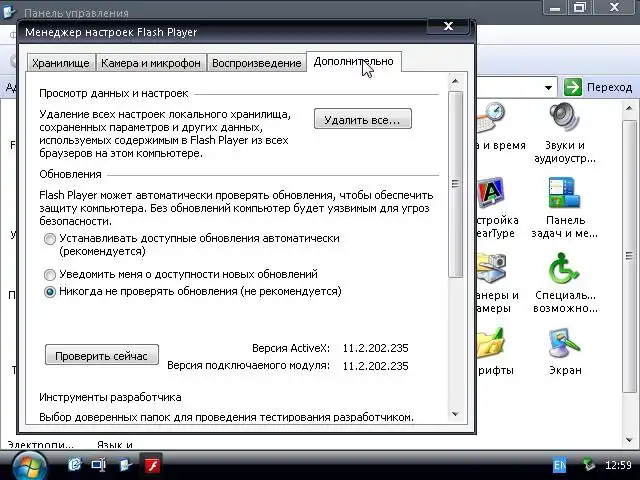Click the Windows Start orb
The image size is (640, 480).
[x=29, y=466]
